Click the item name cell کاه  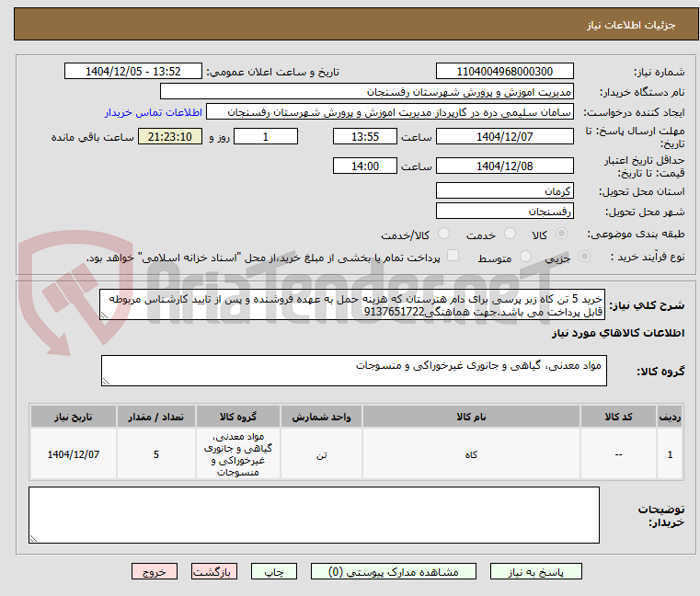coord(471,454)
